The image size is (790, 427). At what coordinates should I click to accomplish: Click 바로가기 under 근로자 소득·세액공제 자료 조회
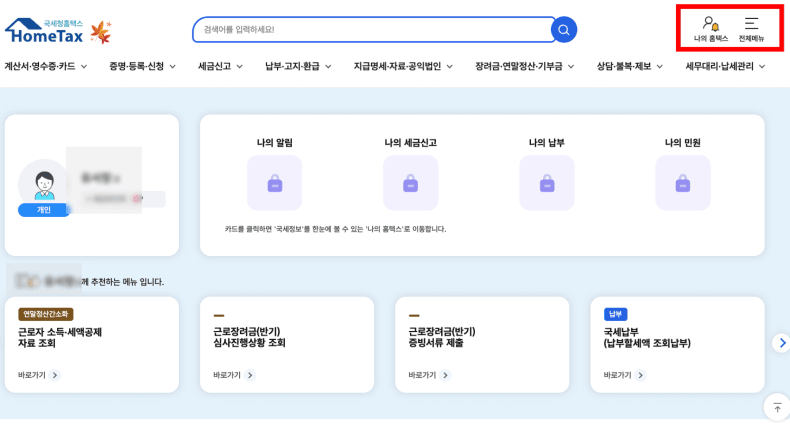point(32,375)
